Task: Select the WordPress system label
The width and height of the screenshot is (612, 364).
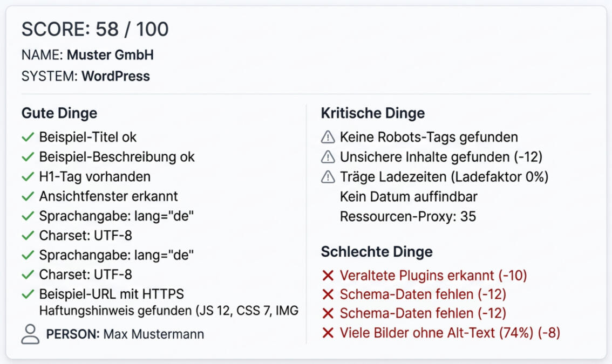Action: [115, 76]
